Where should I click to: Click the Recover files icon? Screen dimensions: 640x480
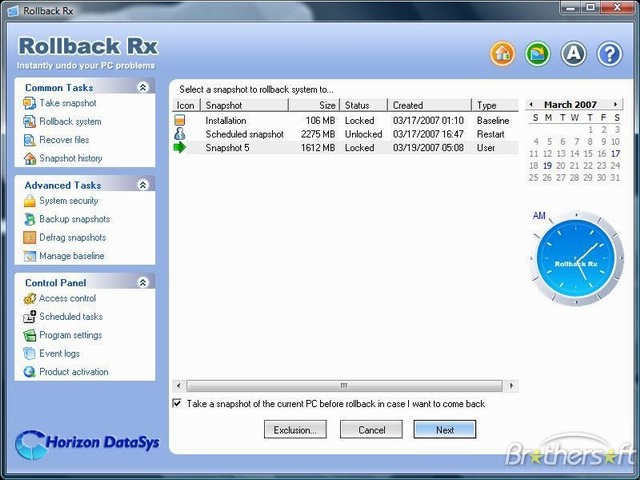(29, 140)
